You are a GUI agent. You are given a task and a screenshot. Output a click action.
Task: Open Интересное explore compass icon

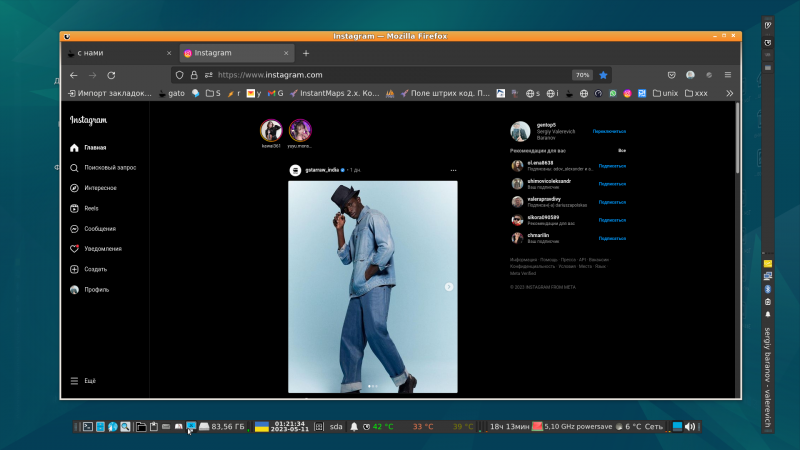click(74, 188)
